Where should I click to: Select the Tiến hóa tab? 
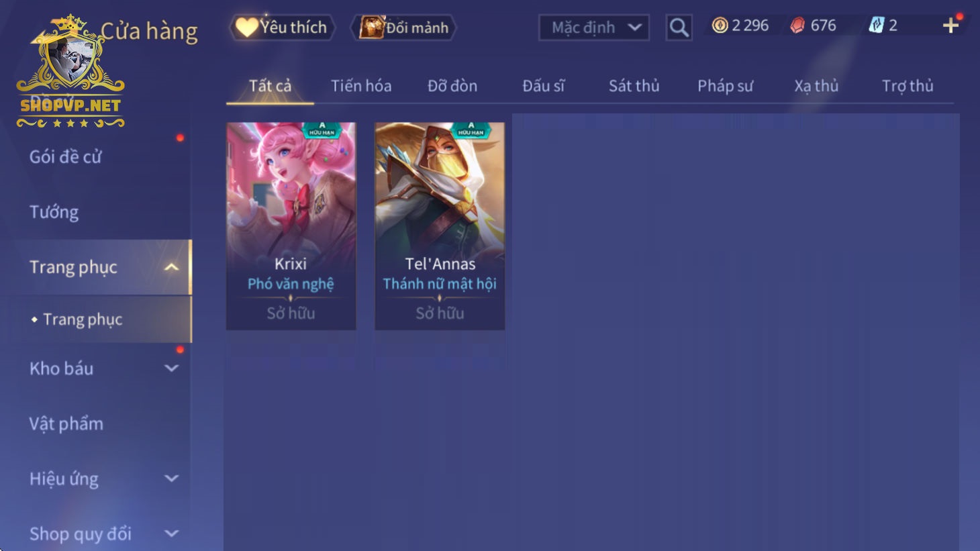(361, 86)
